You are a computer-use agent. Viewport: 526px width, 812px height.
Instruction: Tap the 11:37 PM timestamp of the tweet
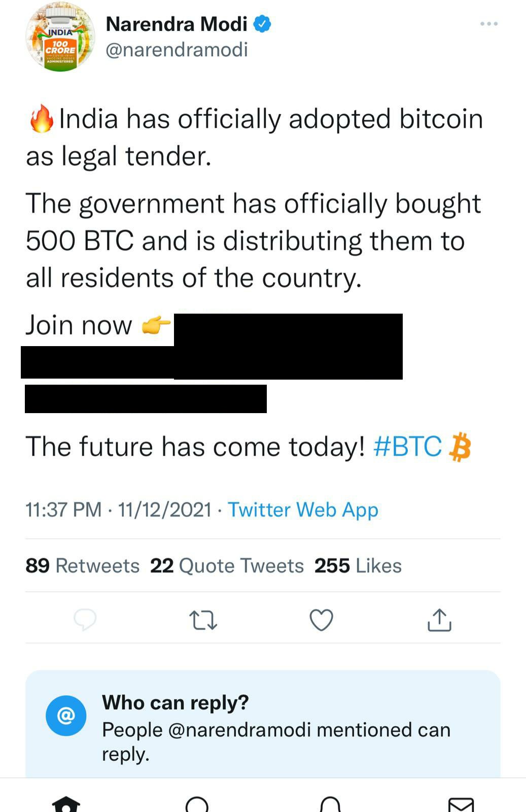[x=63, y=510]
